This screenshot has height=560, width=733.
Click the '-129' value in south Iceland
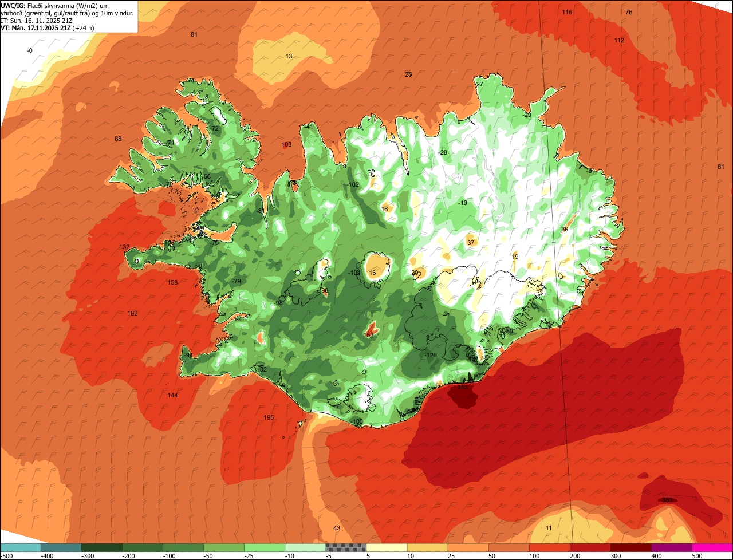pyautogui.click(x=430, y=356)
